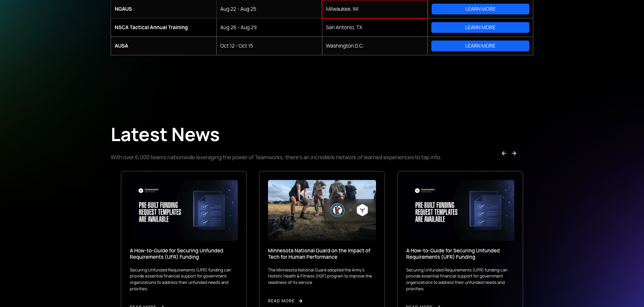Click the Teamworks hexagon logo in the Minnesota article image
The width and height of the screenshot is (644, 307).
click(x=362, y=210)
